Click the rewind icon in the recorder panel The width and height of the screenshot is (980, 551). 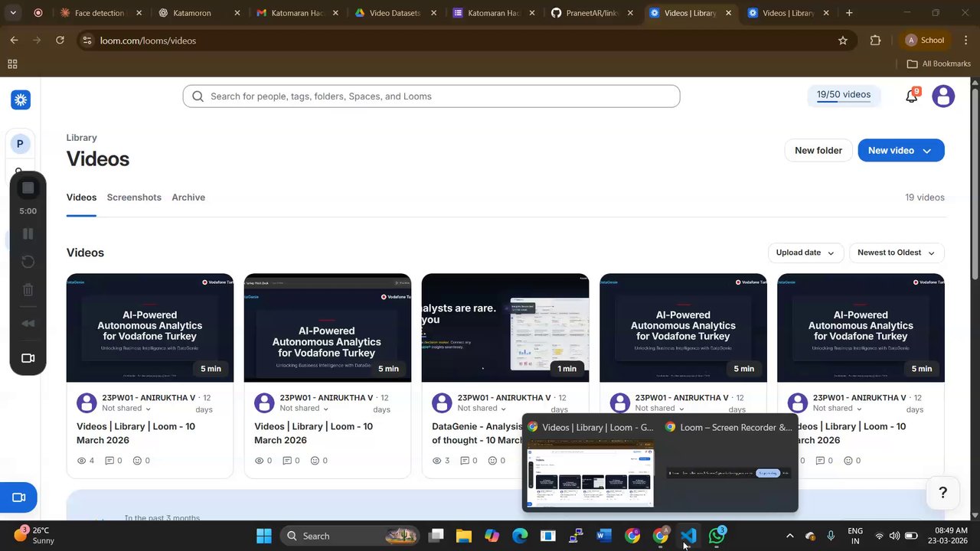point(28,323)
